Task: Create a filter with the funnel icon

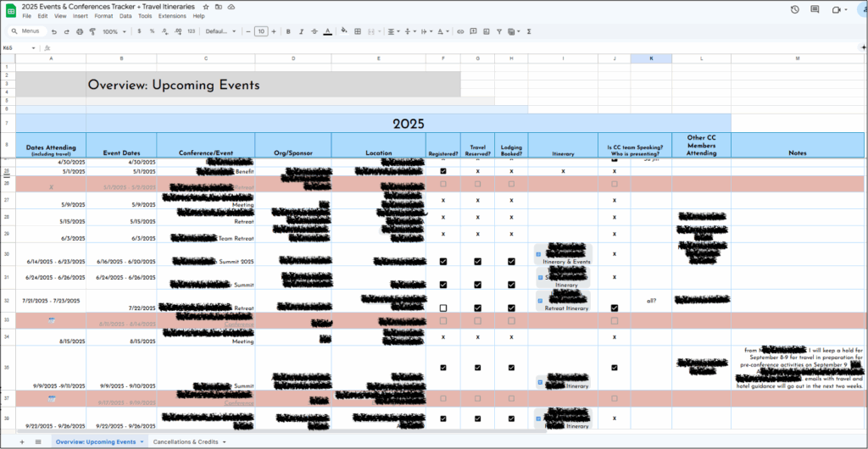Action: coord(498,31)
